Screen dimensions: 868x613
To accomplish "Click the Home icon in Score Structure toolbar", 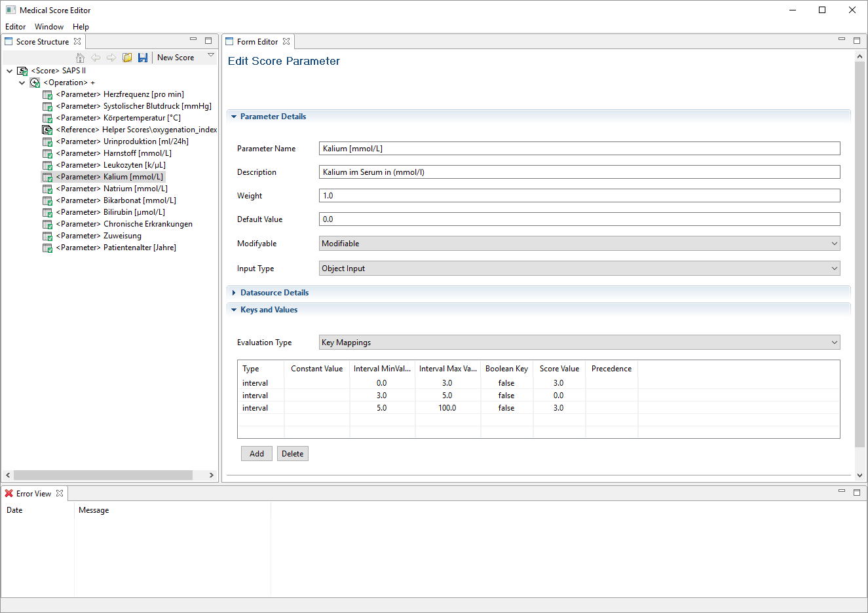I will [x=81, y=58].
